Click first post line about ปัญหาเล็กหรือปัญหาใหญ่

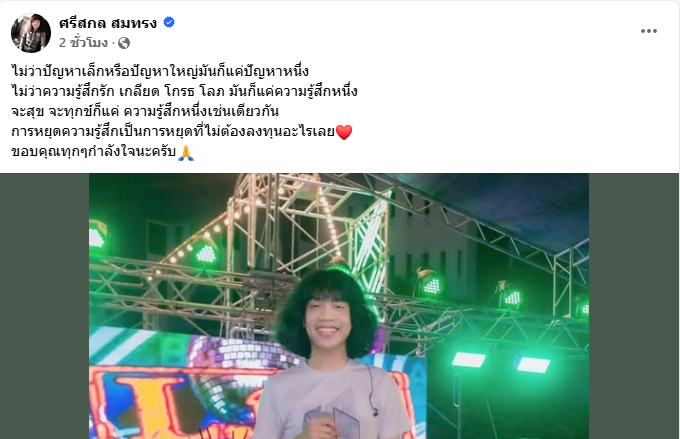coord(160,72)
